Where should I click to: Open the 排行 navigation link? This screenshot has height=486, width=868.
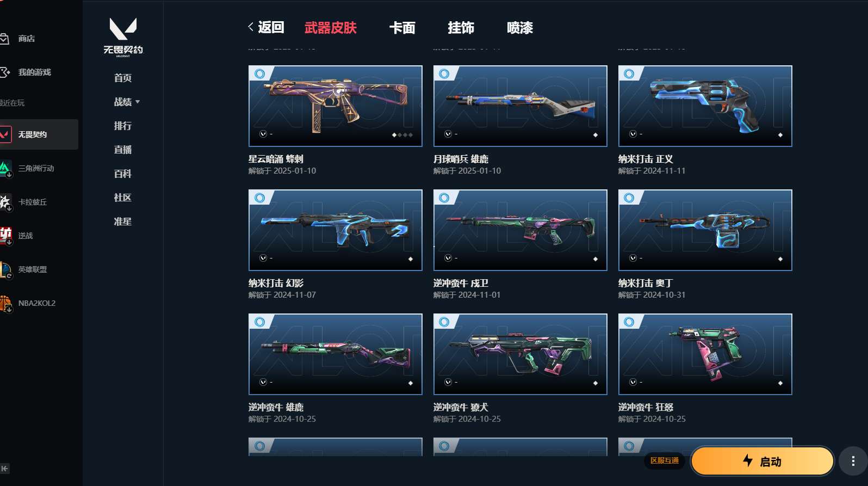123,126
